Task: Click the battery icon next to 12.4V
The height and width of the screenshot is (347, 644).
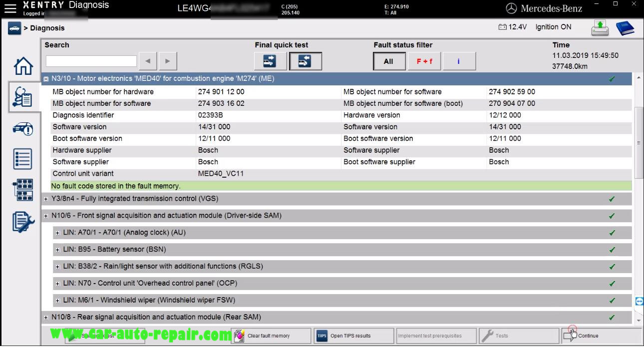Action: pos(502,27)
